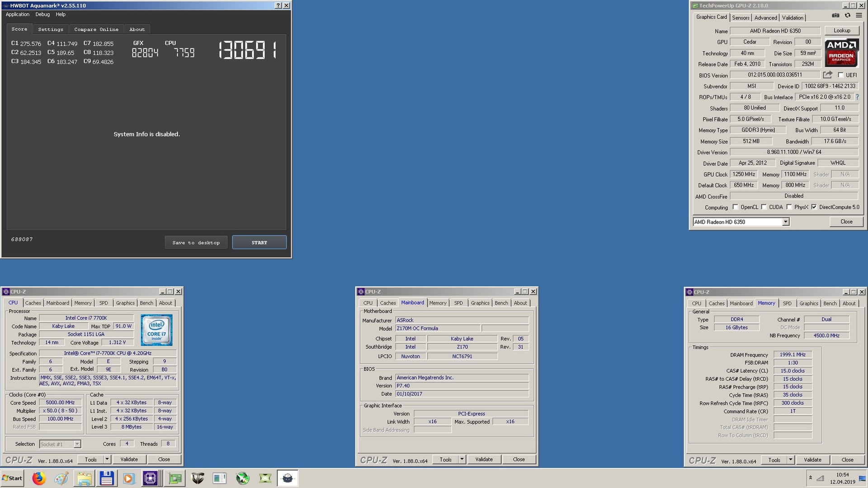Screen dimensions: 868x488
Task: Click the BIOS export share icon
Action: [827, 75]
